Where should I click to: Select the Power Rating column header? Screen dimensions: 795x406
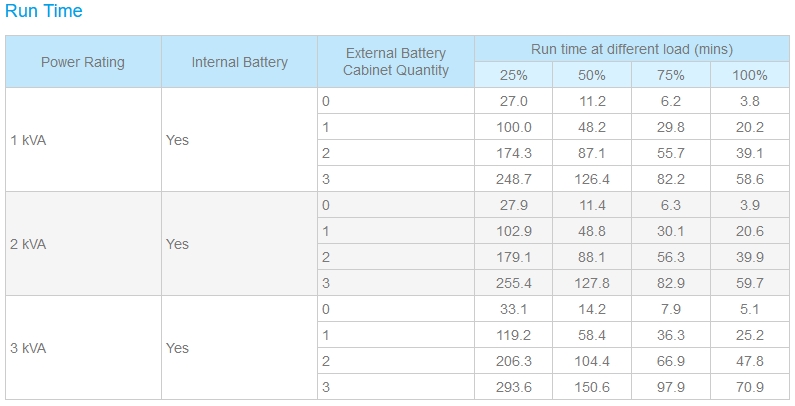pos(83,62)
